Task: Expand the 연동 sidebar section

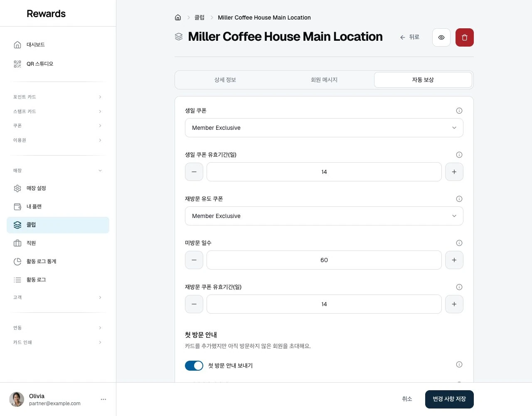Action: (x=58, y=328)
